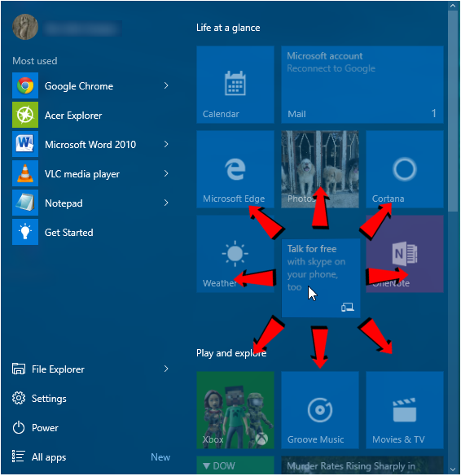Open the Weather tile
Viewport: 461px width, 476px height.
point(235,254)
